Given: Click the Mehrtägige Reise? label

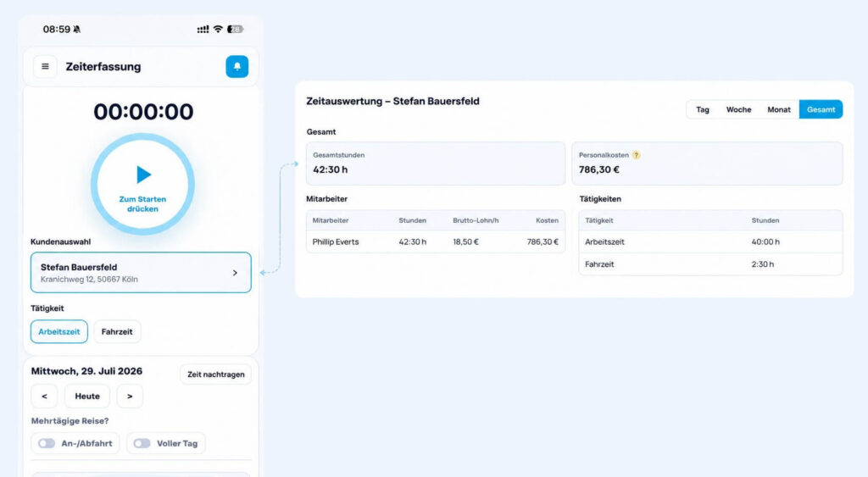Looking at the screenshot, I should 70,421.
